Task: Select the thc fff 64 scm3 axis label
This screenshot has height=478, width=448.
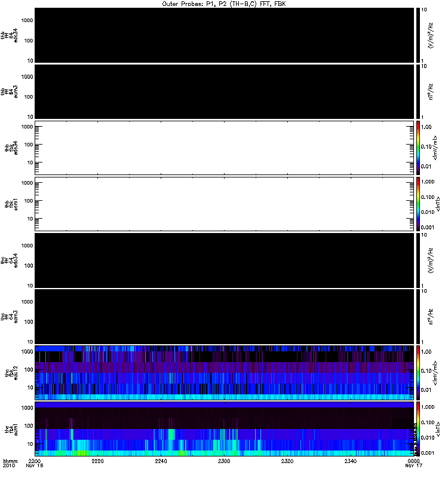Action: 9,317
